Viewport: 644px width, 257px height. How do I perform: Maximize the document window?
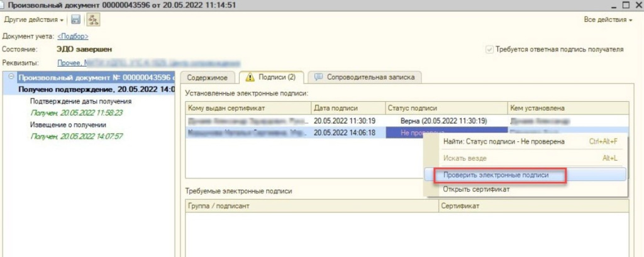(x=625, y=5)
